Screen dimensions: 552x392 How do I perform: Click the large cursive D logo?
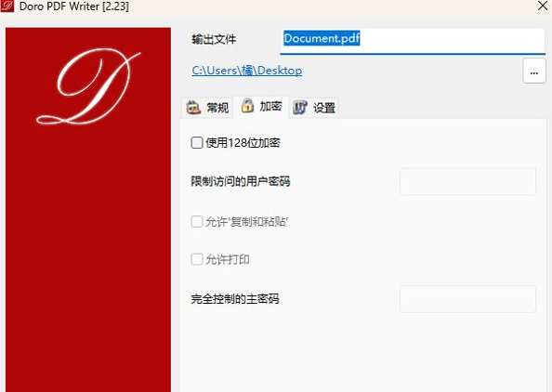coord(88,86)
